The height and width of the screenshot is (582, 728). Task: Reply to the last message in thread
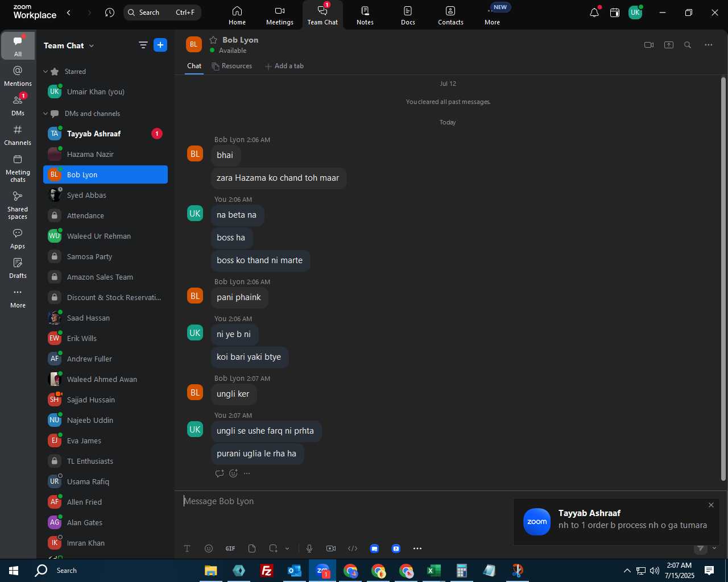[220, 473]
